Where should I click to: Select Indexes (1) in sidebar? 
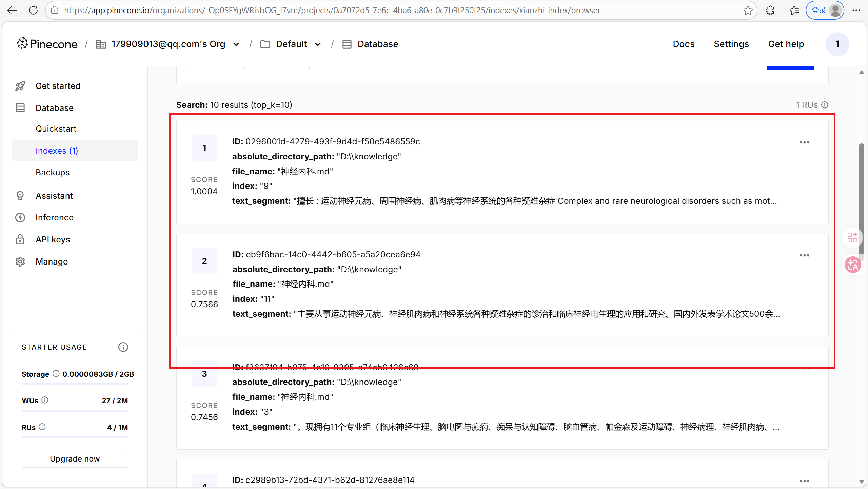[57, 151]
